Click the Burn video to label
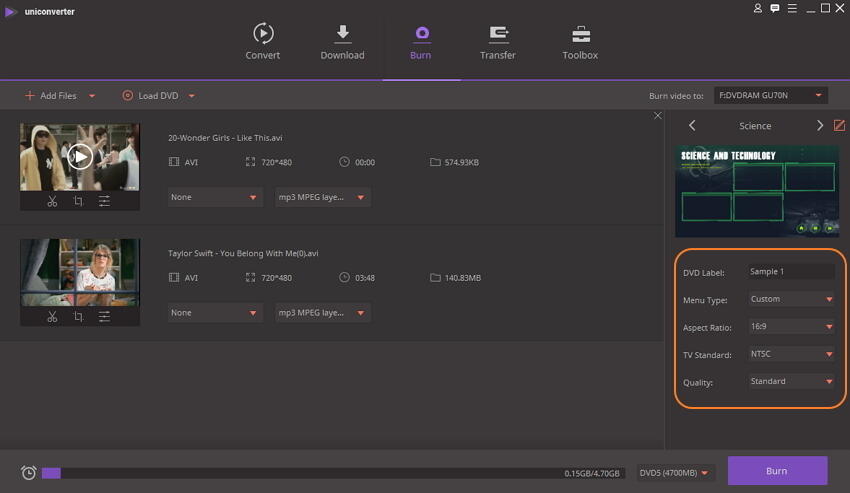 point(676,96)
